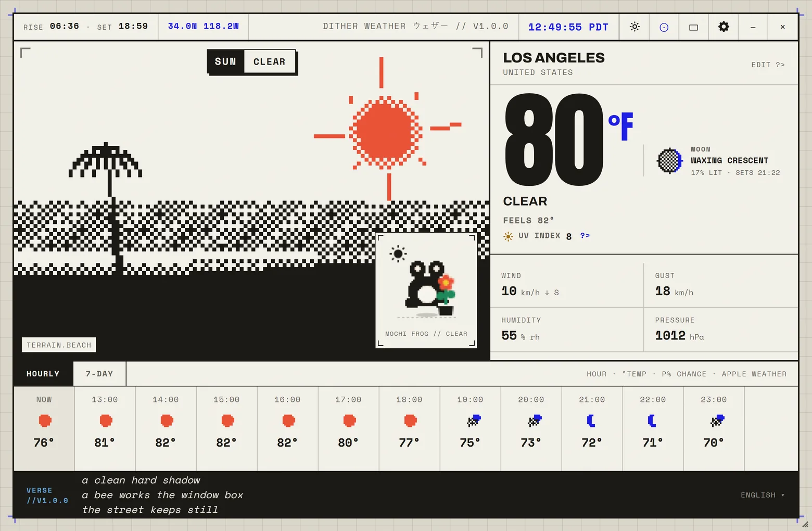
Task: Click the 12:49:55 PDT clock
Action: click(568, 27)
